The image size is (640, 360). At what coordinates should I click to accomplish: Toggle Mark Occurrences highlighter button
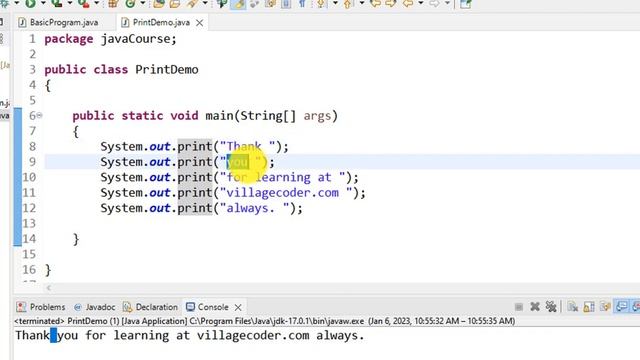click(x=239, y=4)
